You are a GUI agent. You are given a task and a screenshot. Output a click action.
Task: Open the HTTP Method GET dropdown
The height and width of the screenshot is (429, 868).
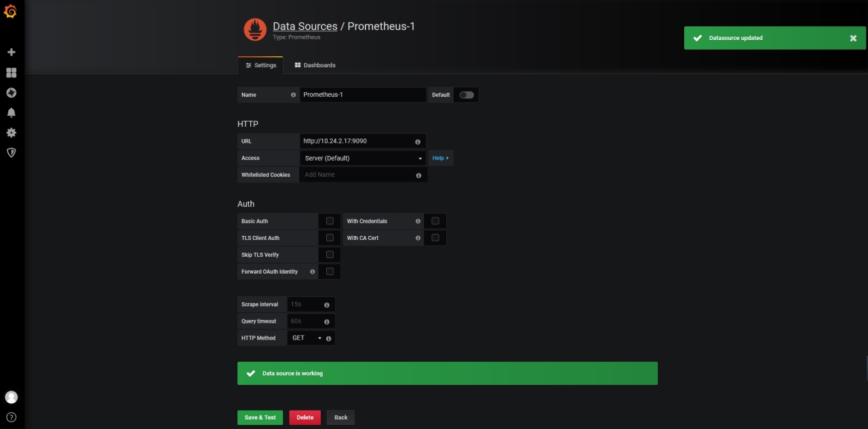(x=307, y=338)
